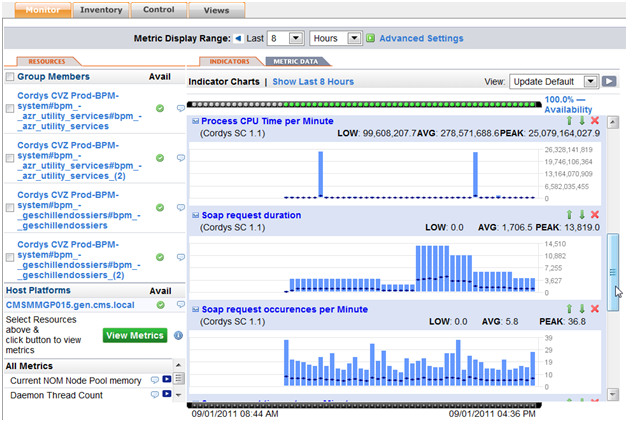The image size is (628, 422).
Task: Click the 100.0% Availability label
Action: pyautogui.click(x=568, y=104)
